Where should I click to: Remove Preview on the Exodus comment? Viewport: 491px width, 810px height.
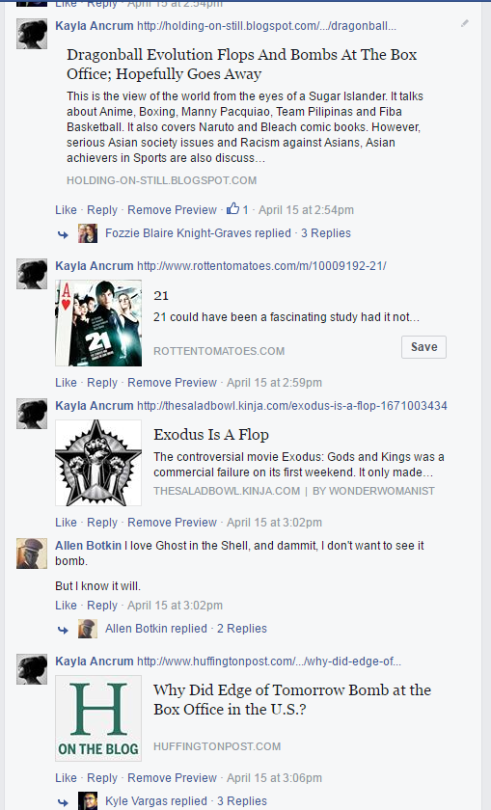coord(172,522)
